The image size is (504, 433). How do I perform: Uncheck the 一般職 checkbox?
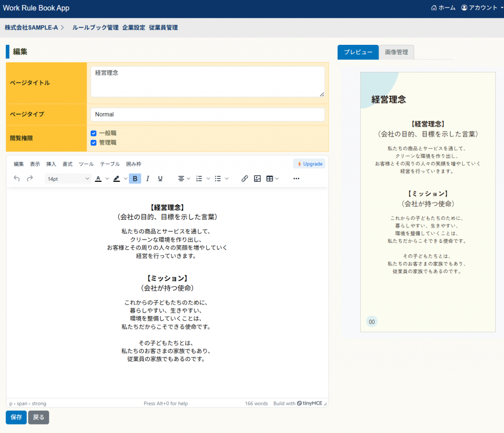(94, 133)
